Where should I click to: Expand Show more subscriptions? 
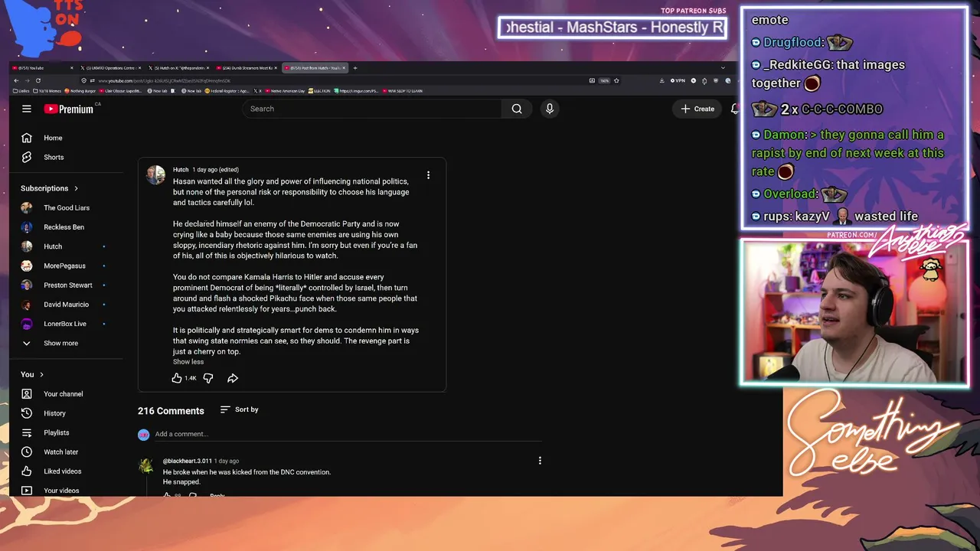[x=60, y=343]
